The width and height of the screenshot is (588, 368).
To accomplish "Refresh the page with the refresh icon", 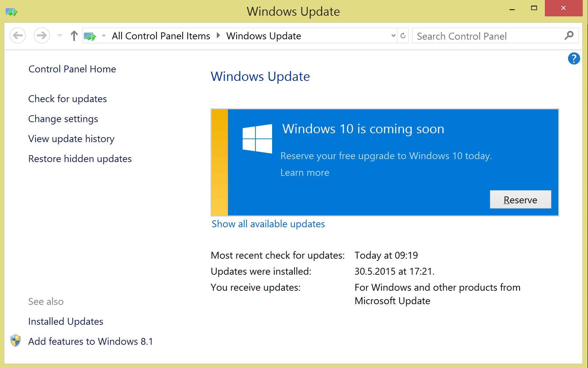I will click(x=403, y=35).
